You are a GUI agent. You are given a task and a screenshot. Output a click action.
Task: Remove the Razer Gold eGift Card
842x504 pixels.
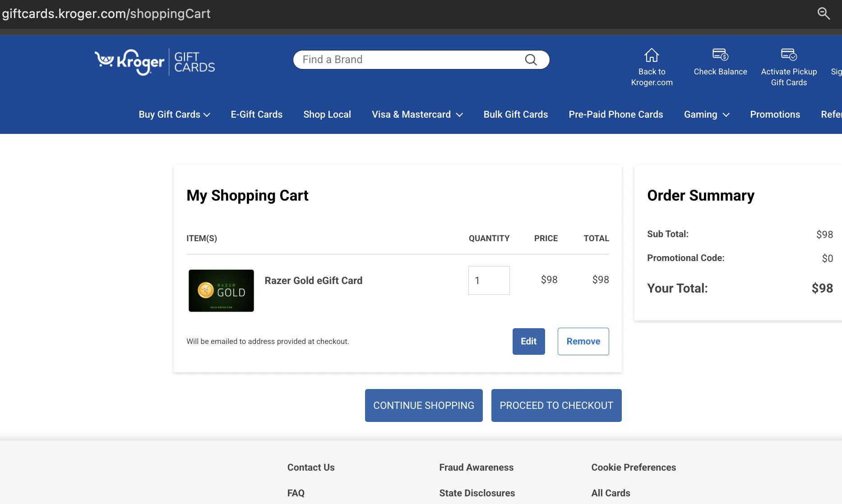click(583, 341)
